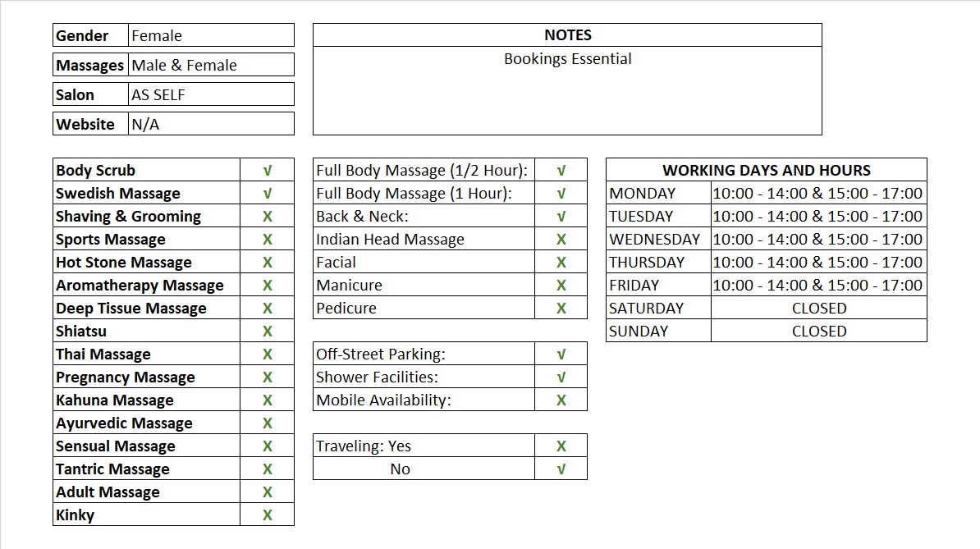Toggle the Off-Street Parking check

(x=561, y=355)
